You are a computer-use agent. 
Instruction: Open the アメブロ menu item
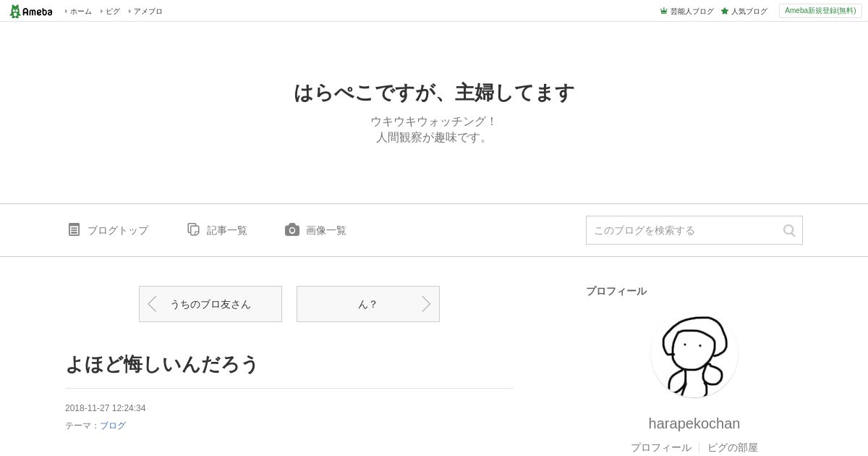pos(146,11)
